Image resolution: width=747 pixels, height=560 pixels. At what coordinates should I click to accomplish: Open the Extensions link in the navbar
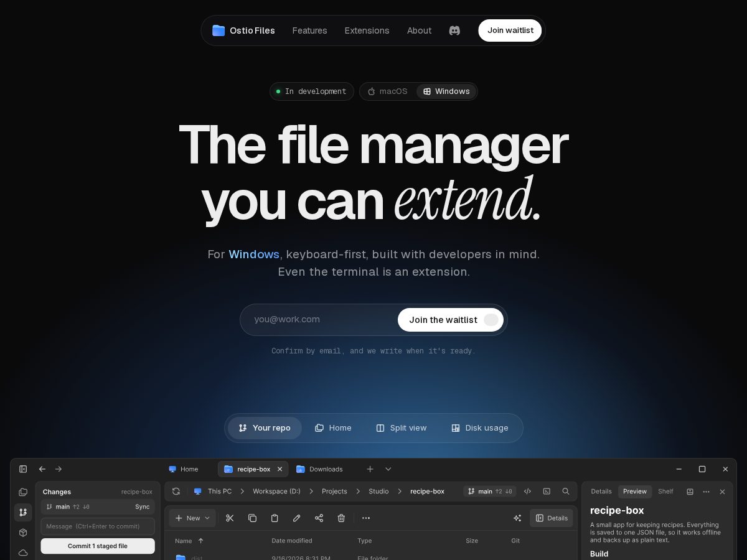point(367,30)
